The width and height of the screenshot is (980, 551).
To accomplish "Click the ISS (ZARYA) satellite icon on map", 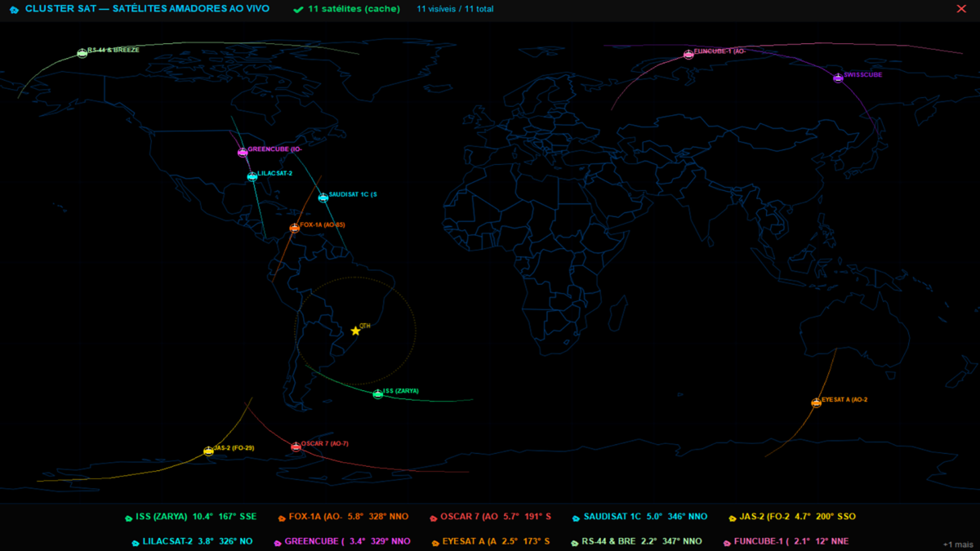I will point(377,394).
